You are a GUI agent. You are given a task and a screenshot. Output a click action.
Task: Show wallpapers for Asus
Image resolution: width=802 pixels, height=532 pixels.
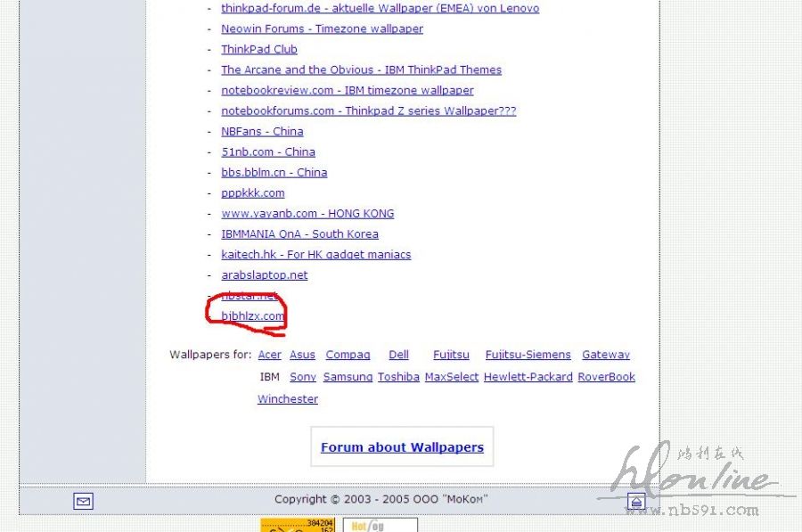click(302, 355)
